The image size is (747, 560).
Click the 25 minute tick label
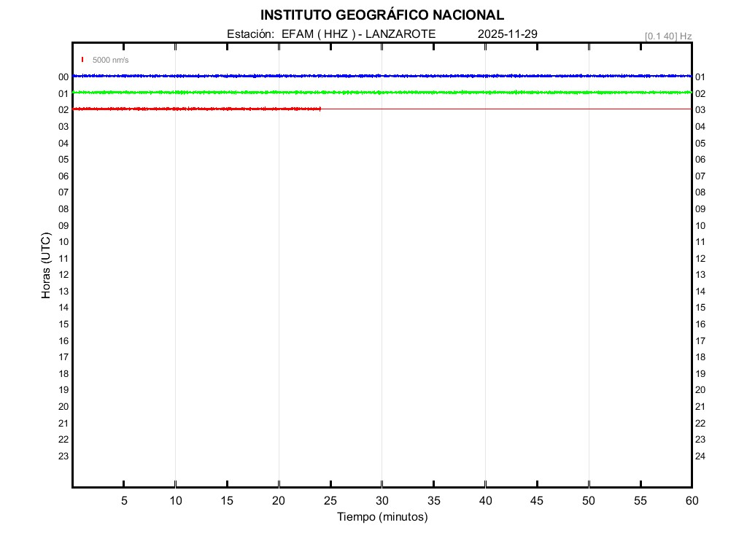pyautogui.click(x=330, y=501)
